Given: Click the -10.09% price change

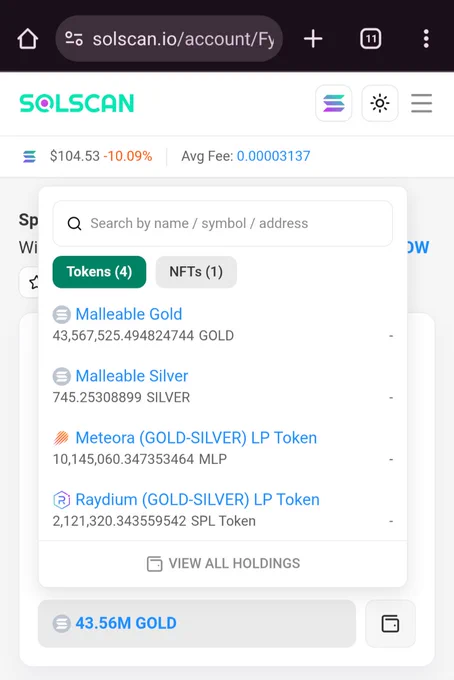Looking at the screenshot, I should (x=128, y=156).
